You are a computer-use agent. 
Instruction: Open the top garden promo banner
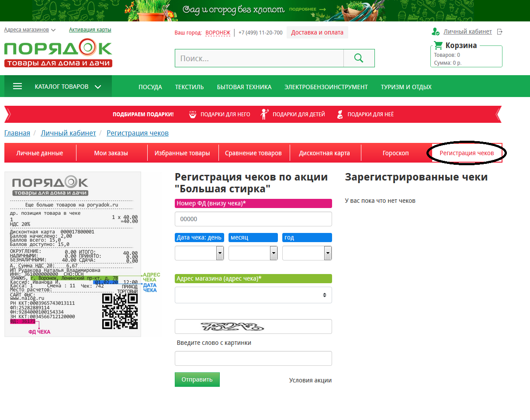265,10
